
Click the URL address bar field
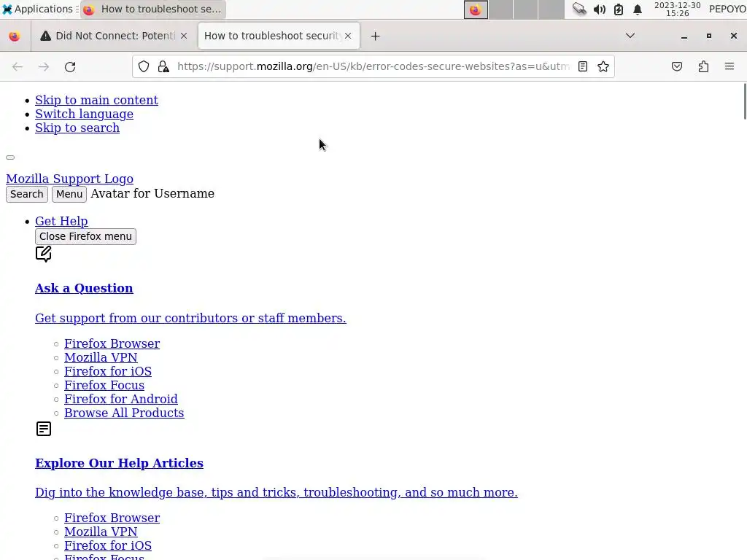point(373,66)
